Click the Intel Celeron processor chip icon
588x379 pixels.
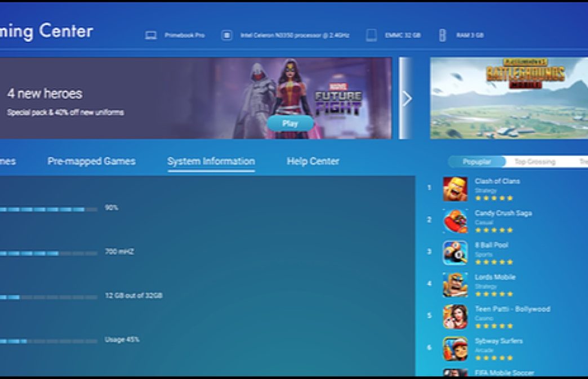coord(226,35)
